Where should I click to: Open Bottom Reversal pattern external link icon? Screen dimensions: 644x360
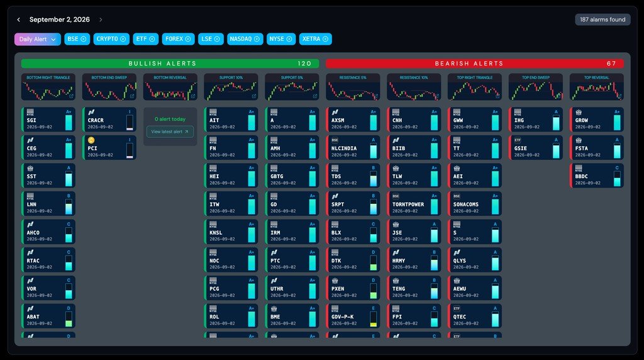(193, 96)
